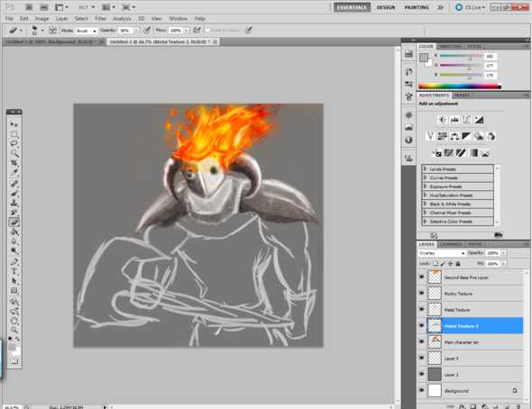
Task: Add a Brightness/Contrast adjustment
Action: tap(443, 119)
